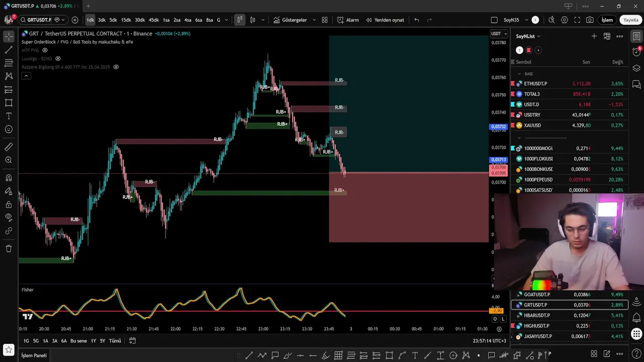Viewport: 644px width, 362px height.
Task: Toggle lock all drawings
Action: coord(9,204)
